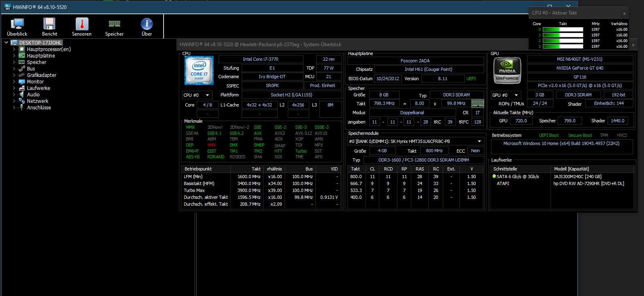Screen dimensions: 644x296
Task: Expand the Netzwerk node chevron
Action: tap(14, 101)
